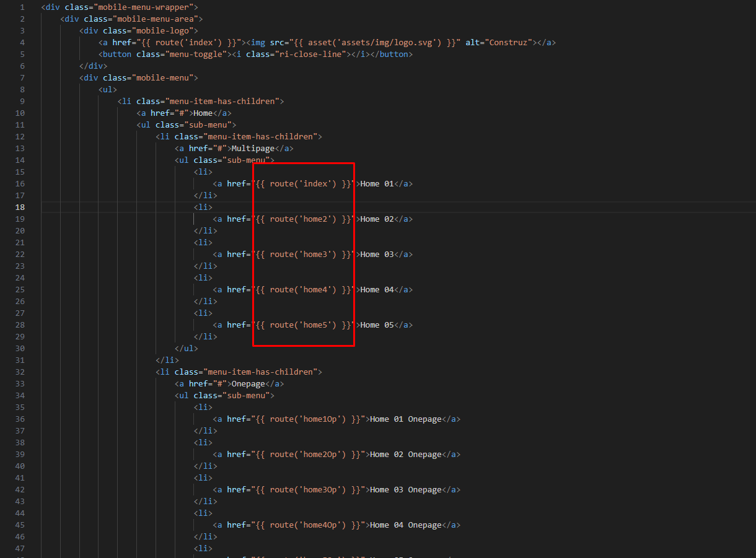The image size is (756, 558).
Task: Click the Onepage anchor text on line 33
Action: [248, 383]
